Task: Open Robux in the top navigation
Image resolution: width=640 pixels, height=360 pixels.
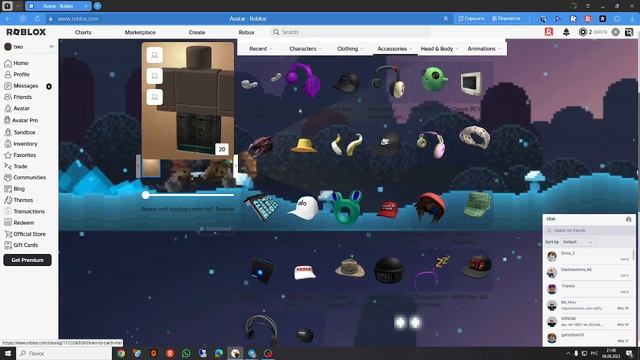Action: pos(246,32)
